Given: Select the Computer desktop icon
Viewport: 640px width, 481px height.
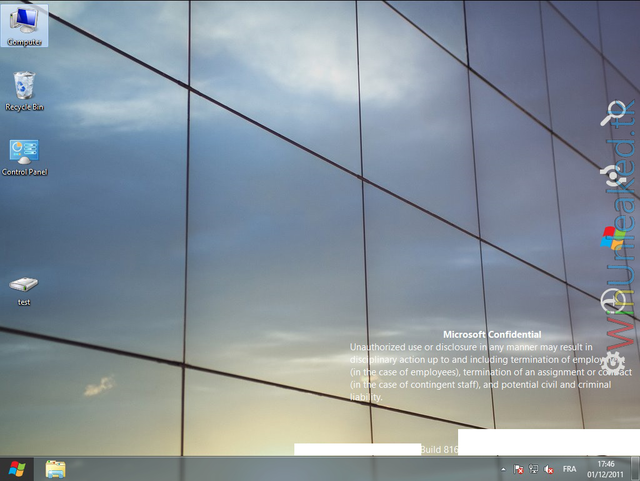Looking at the screenshot, I should tap(24, 24).
